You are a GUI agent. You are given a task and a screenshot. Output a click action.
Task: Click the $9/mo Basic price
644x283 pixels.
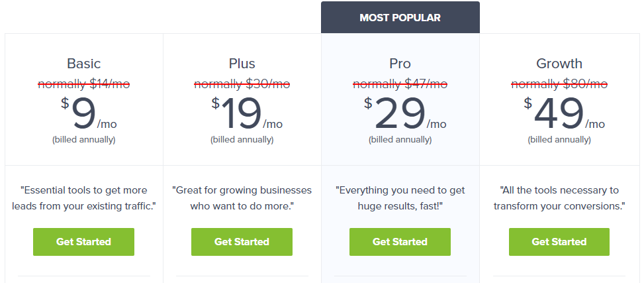click(89, 113)
